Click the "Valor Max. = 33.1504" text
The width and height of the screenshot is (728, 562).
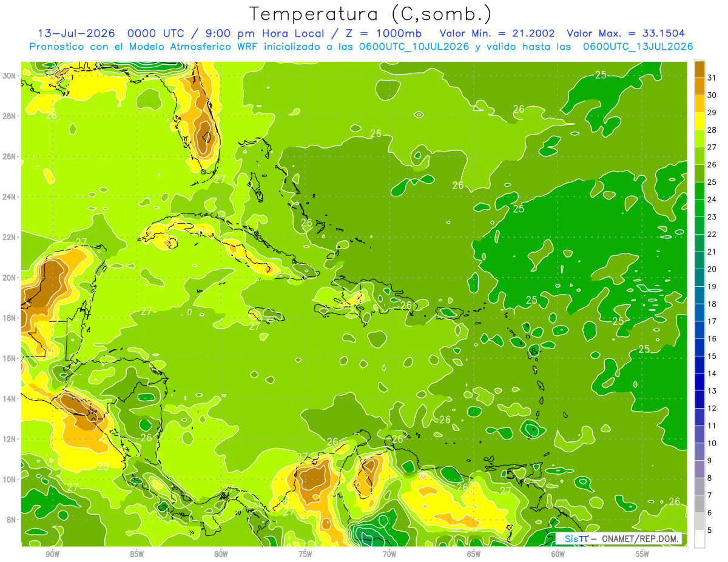pyautogui.click(x=625, y=33)
